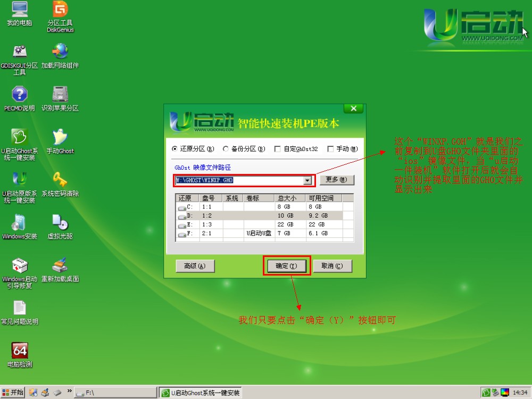
Task: Open GDISKGUI分区工具 icon
Action: tap(19, 60)
